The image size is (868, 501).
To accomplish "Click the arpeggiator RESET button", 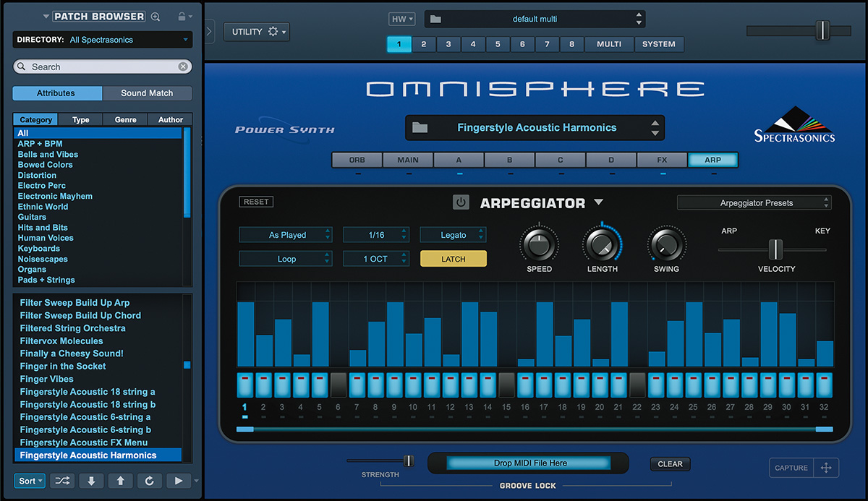I will click(x=256, y=202).
